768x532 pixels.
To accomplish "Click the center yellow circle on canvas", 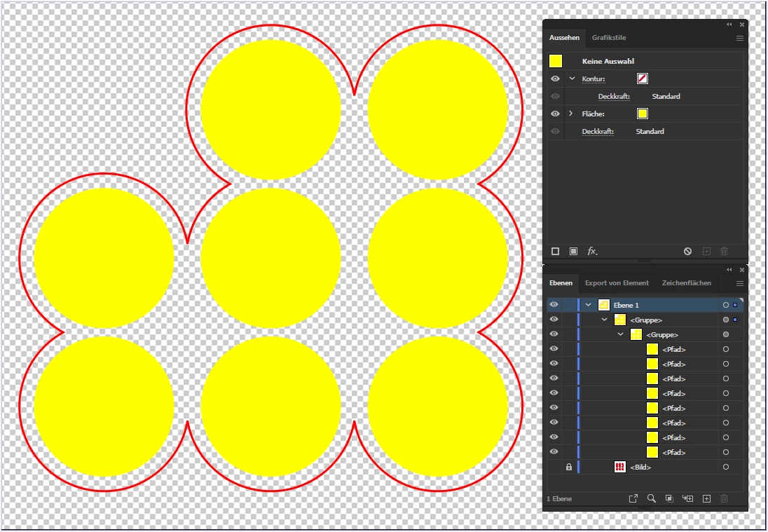I will coord(270,258).
